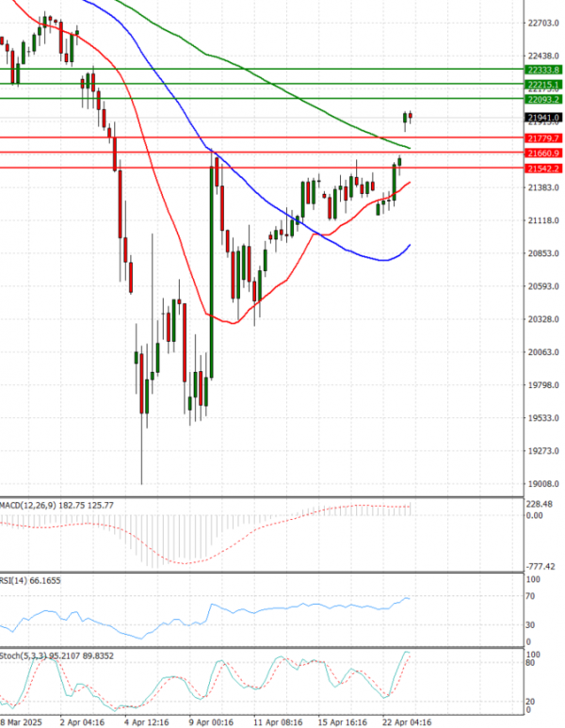Click the 19798.0 price axis value
Screen dimensions: 565x728
pos(543,385)
